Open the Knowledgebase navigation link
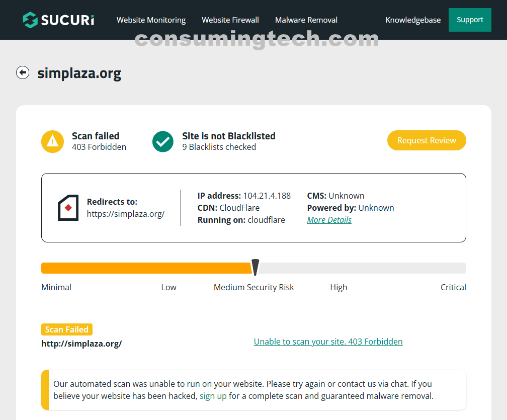 (x=413, y=20)
